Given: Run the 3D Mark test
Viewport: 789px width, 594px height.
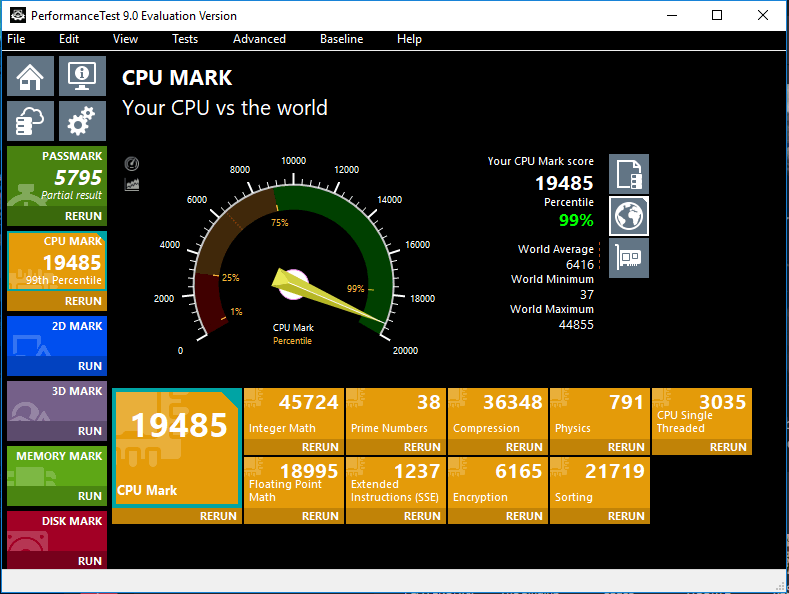Looking at the screenshot, I should [90, 431].
